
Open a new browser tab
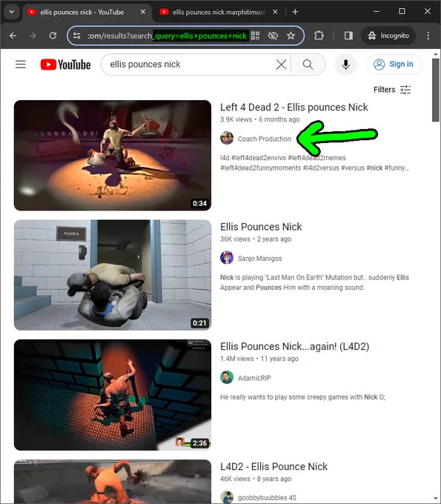pyautogui.click(x=295, y=12)
